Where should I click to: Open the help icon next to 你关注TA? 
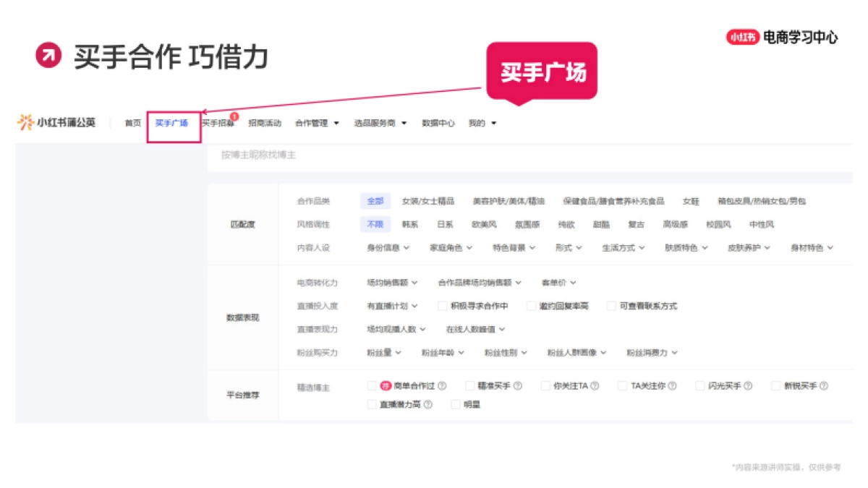click(x=595, y=386)
